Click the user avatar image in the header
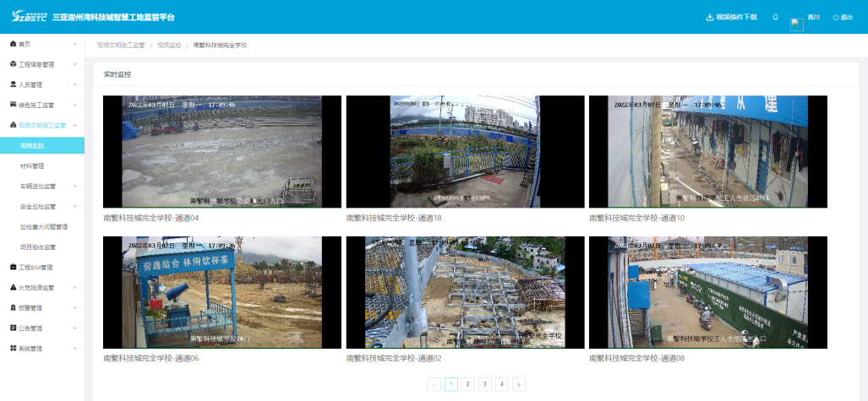The image size is (868, 401). pyautogui.click(x=796, y=24)
